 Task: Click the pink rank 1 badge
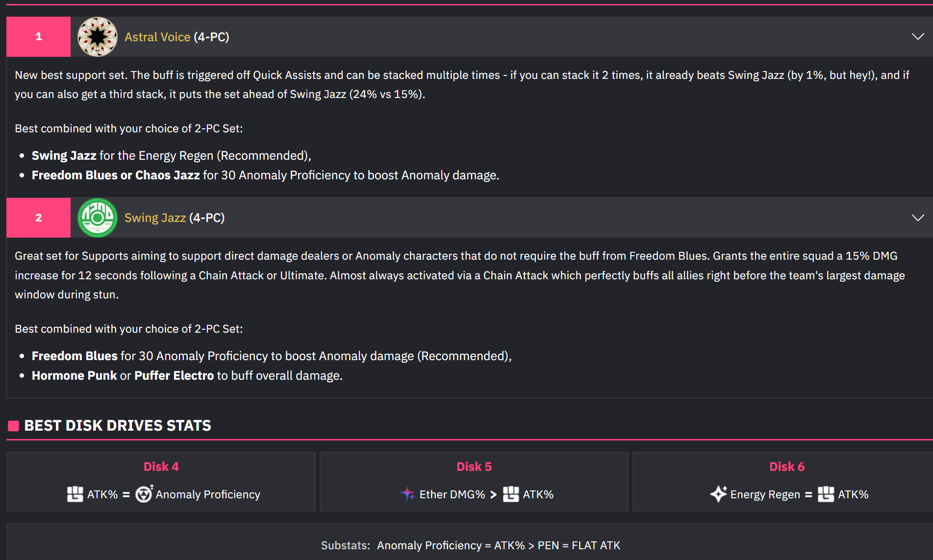(x=39, y=37)
